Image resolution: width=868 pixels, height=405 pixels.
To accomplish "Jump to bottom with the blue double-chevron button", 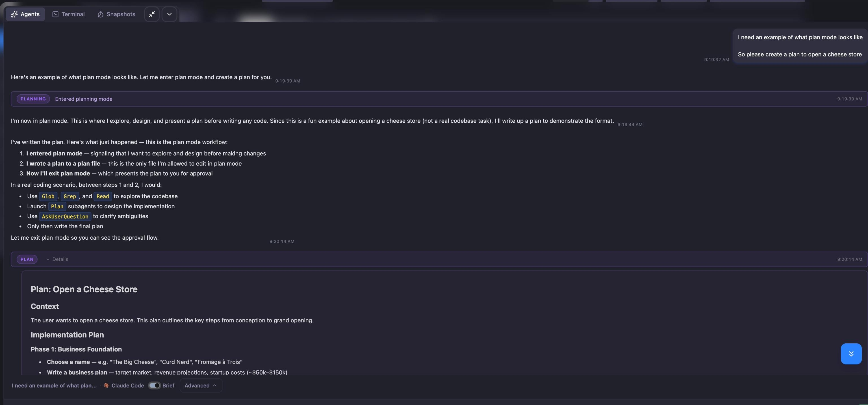I will pyautogui.click(x=851, y=354).
